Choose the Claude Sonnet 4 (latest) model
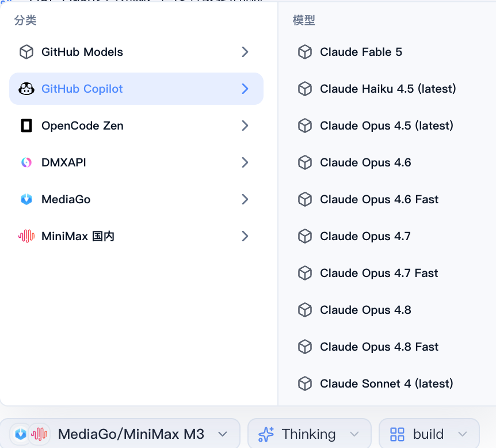 391,384
